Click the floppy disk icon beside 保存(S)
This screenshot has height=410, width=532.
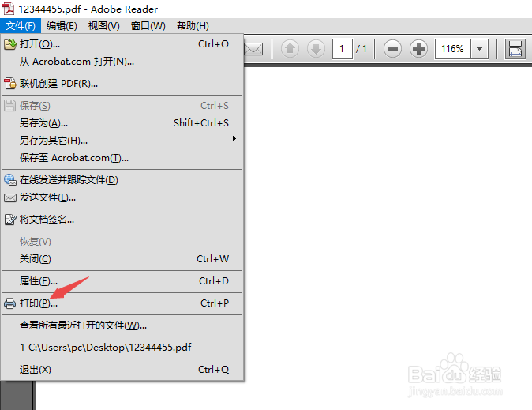pyautogui.click(x=9, y=106)
